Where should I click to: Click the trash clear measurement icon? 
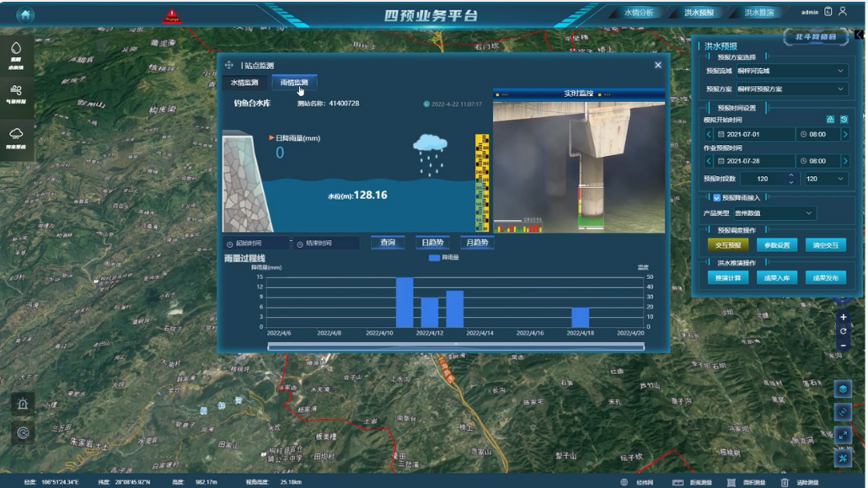785,482
